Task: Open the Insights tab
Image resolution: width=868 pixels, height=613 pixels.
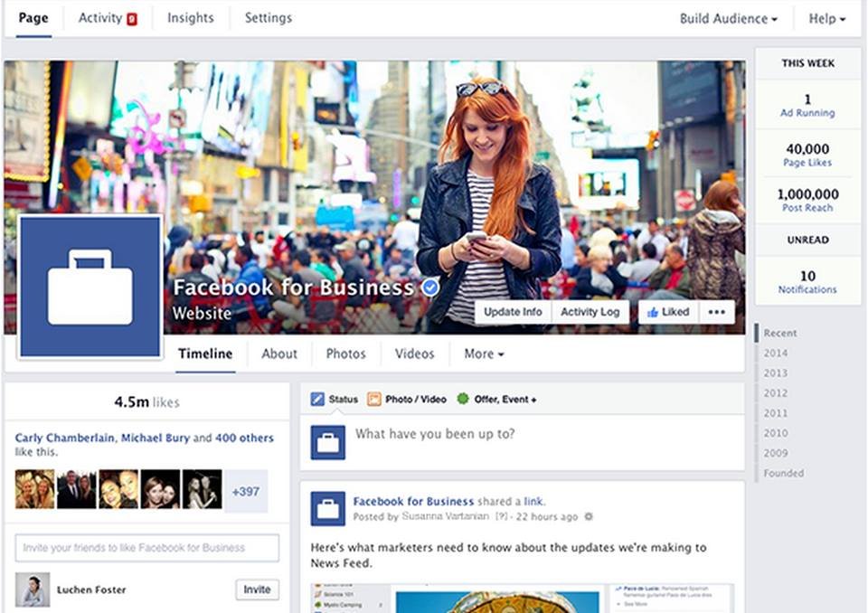Action: pos(191,18)
